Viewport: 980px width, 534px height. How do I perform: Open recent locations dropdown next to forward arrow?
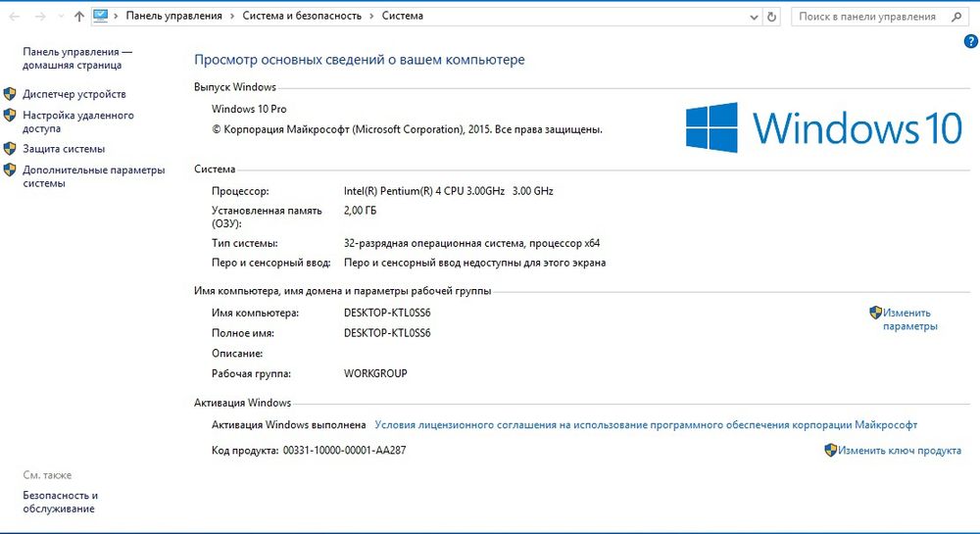point(61,17)
